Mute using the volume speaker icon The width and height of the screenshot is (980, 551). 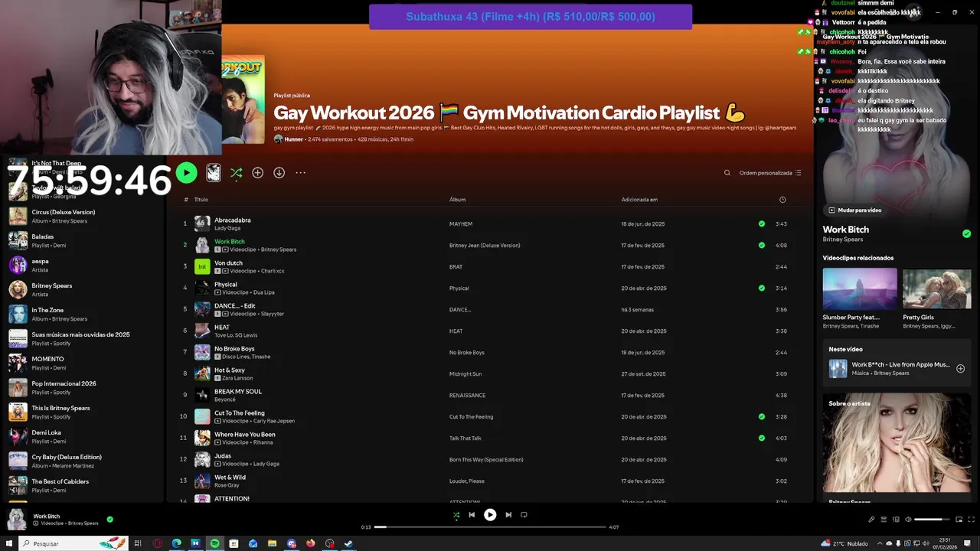pos(908,520)
